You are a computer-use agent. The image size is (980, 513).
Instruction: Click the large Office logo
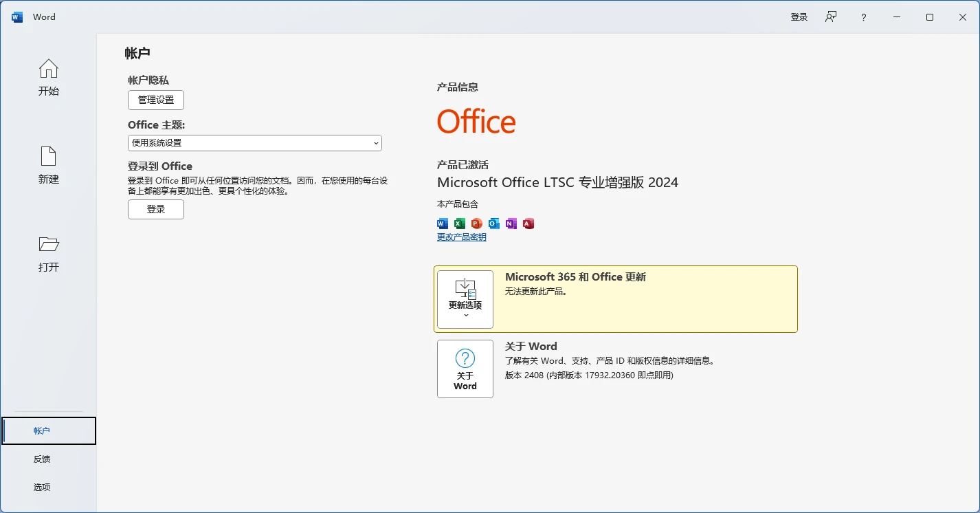point(476,122)
